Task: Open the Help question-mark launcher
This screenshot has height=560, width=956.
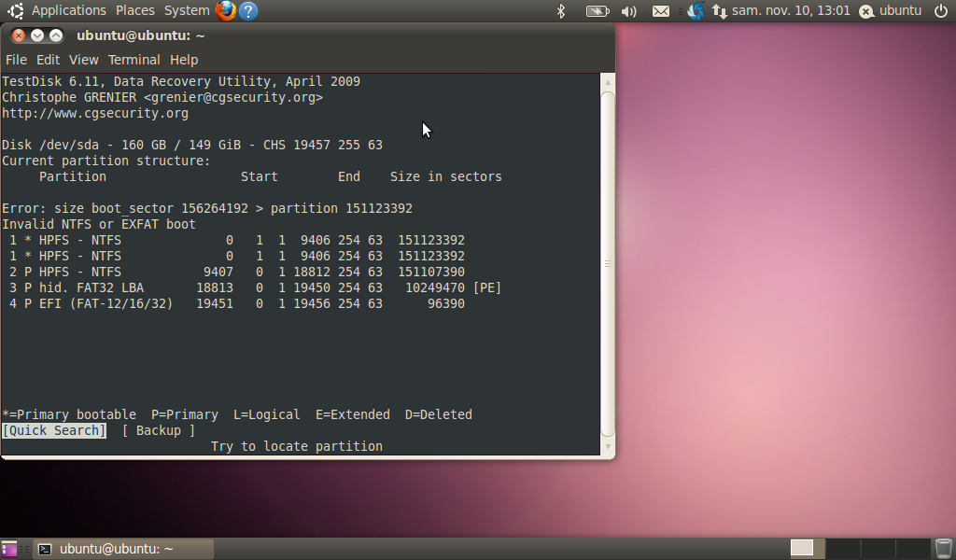Action: click(x=248, y=10)
